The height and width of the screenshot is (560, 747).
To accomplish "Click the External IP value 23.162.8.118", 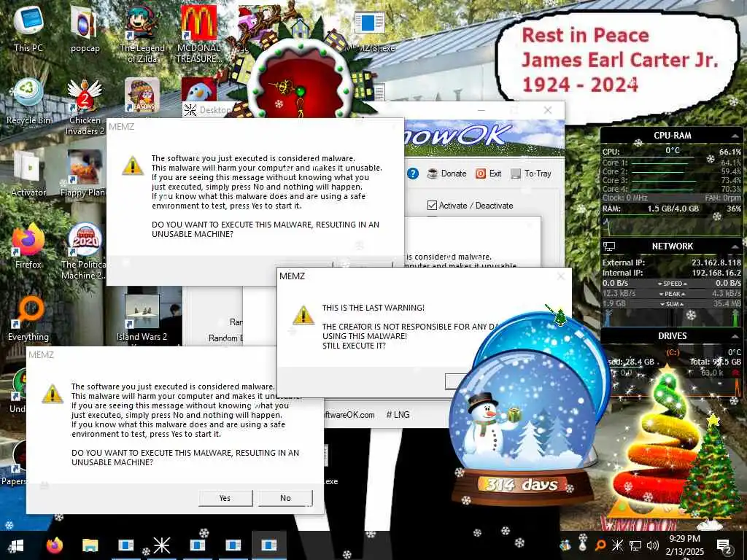I will point(716,262).
